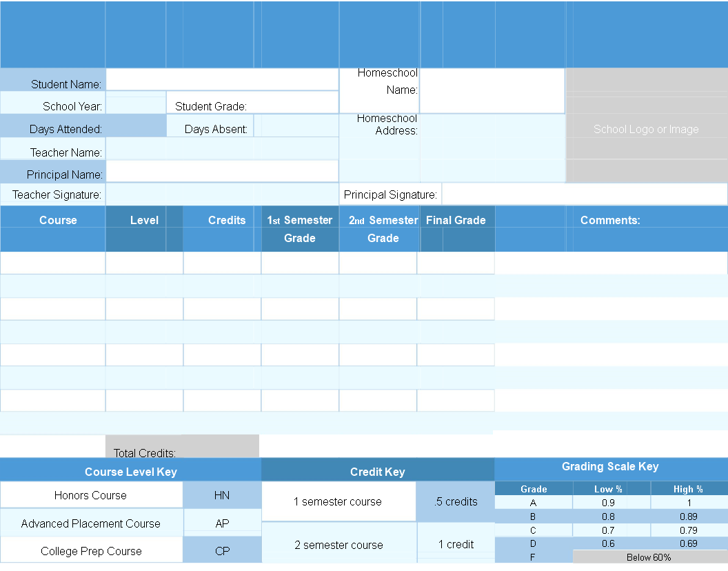The image size is (728, 571).
Task: Select the '0.89' high percent cell
Action: pyautogui.click(x=689, y=517)
